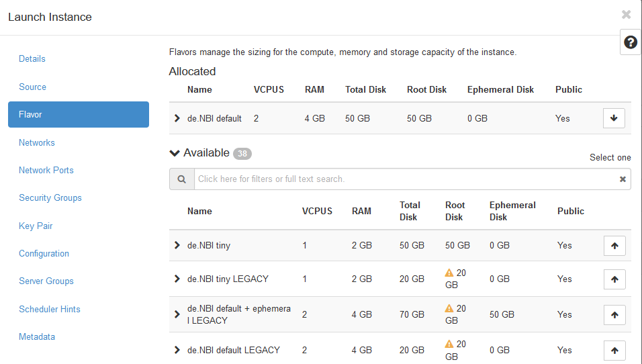The width and height of the screenshot is (642, 364).
Task: Allocate de.NBI default + ephemeral LEGACY flavor
Action: point(614,314)
